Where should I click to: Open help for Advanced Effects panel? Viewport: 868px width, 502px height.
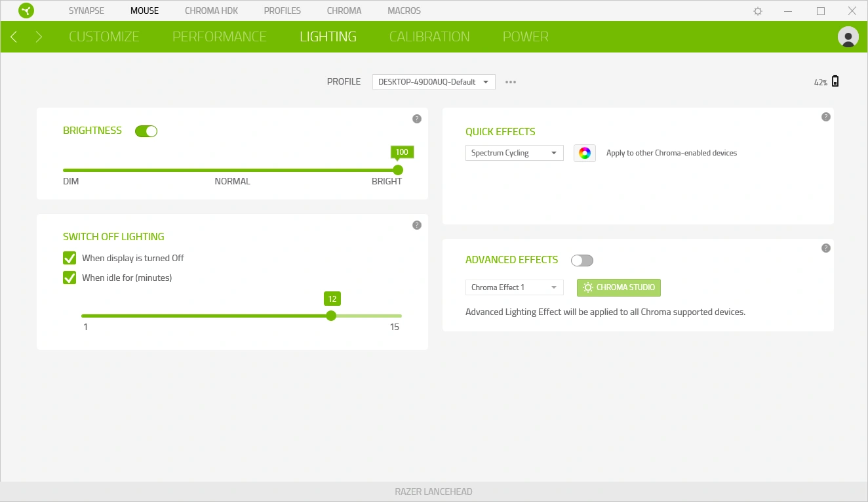(x=826, y=248)
